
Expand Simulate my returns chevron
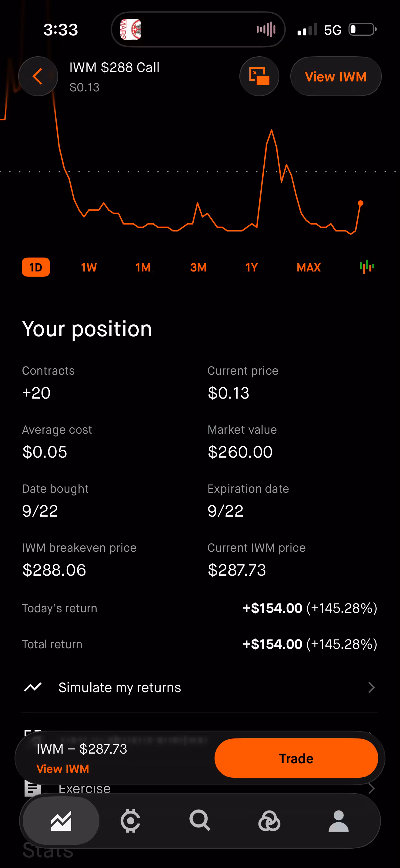coord(371,687)
